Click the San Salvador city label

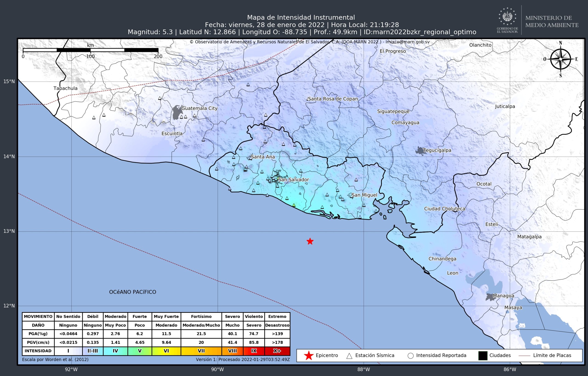[294, 179]
